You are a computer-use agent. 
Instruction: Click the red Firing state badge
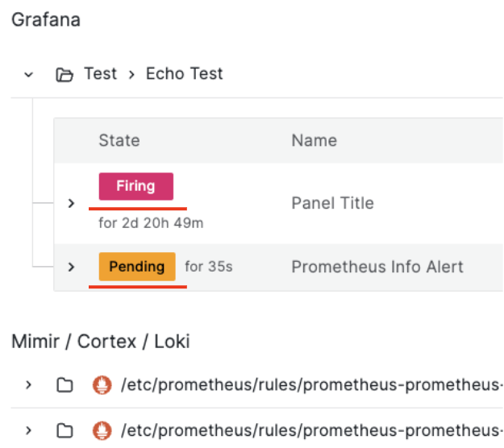(x=135, y=186)
